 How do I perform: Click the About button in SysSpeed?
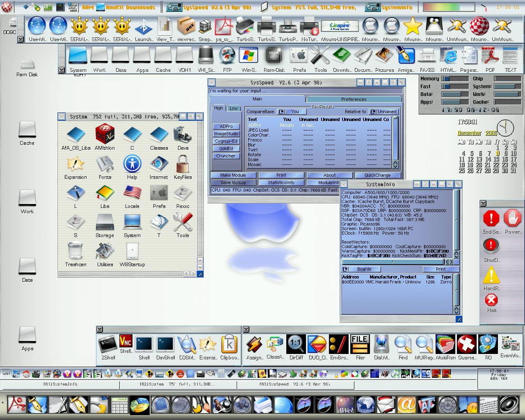tap(329, 175)
